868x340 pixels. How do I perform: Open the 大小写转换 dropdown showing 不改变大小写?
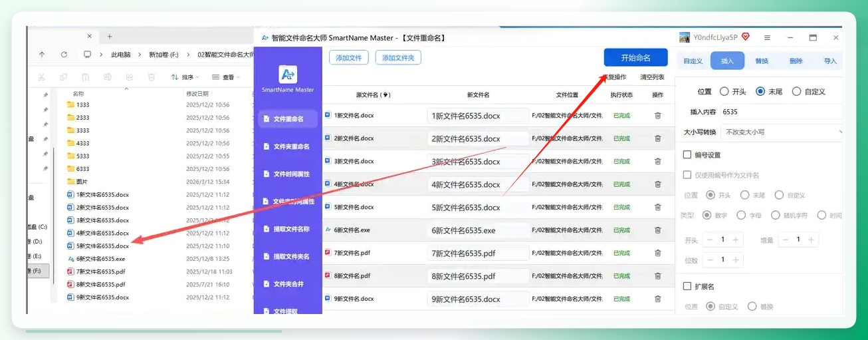[x=782, y=132]
